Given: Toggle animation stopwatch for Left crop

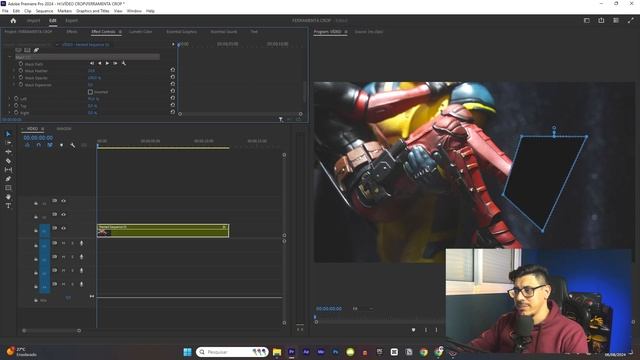Looking at the screenshot, I should 16,98.
